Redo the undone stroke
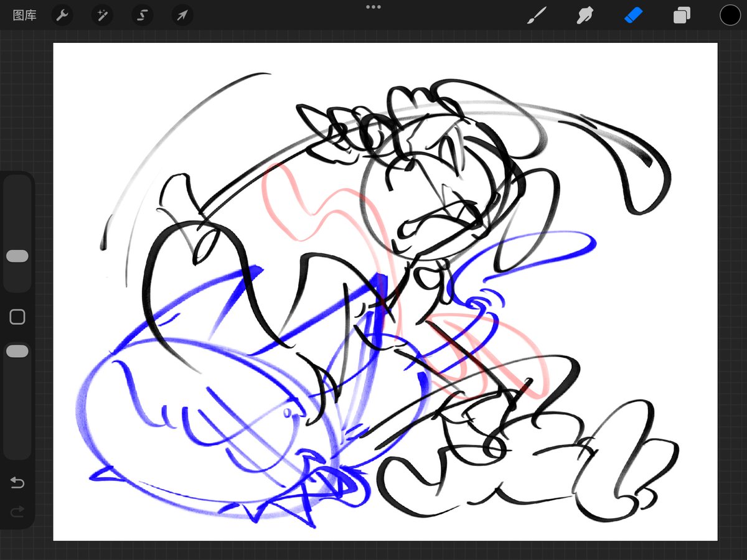This screenshot has height=560, width=747. [17, 511]
